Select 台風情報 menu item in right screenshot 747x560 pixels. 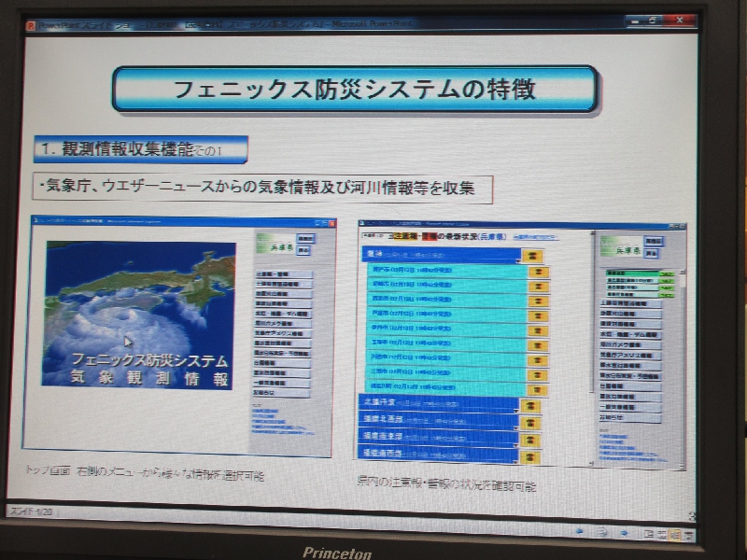pos(630,384)
